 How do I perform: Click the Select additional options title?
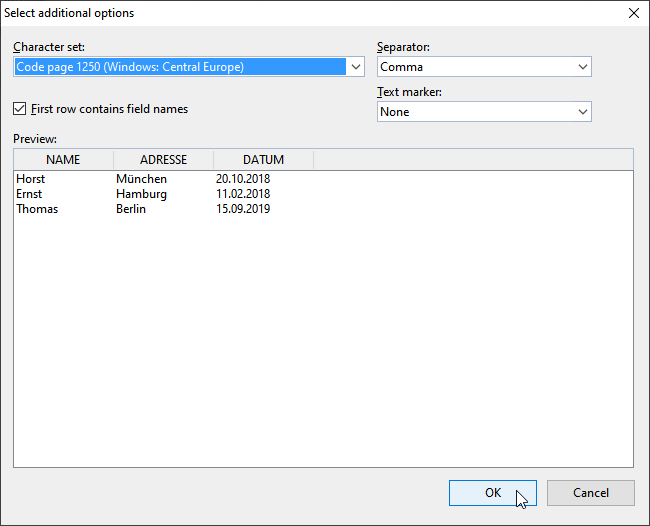[69, 13]
